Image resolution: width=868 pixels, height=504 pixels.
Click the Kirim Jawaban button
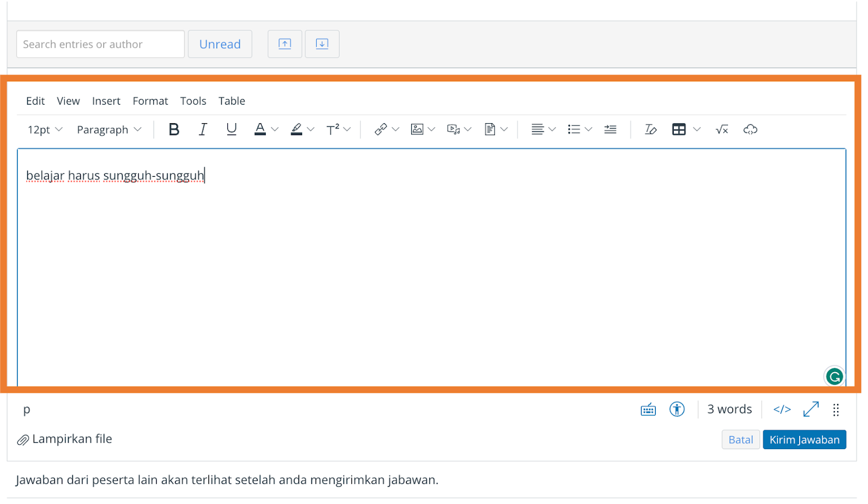pyautogui.click(x=804, y=439)
